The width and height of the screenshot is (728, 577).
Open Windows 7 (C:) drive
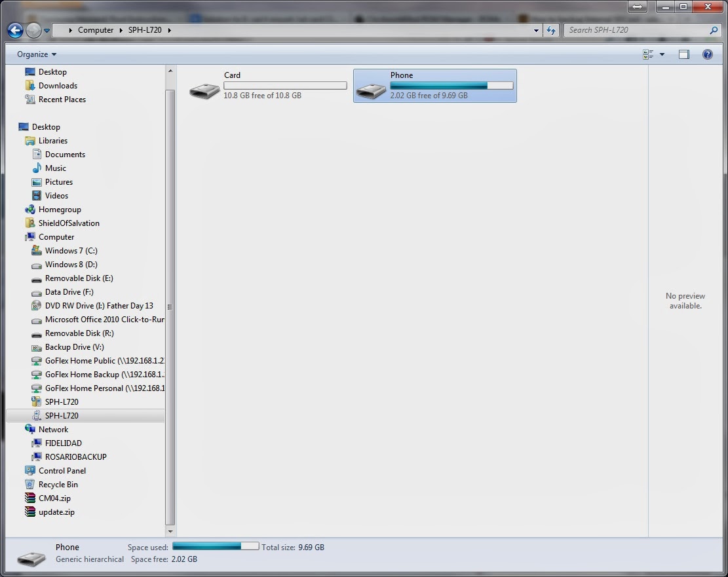(64, 251)
